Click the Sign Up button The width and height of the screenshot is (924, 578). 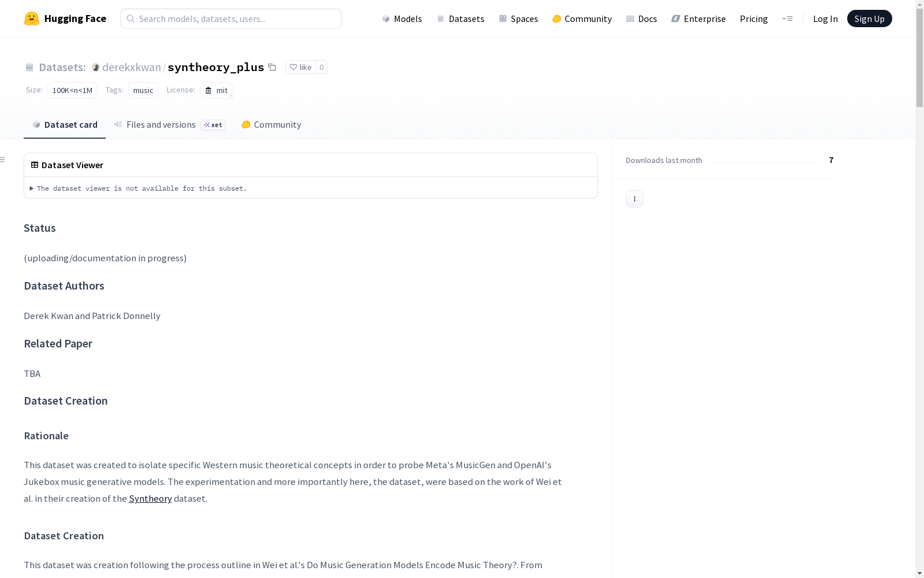click(869, 18)
